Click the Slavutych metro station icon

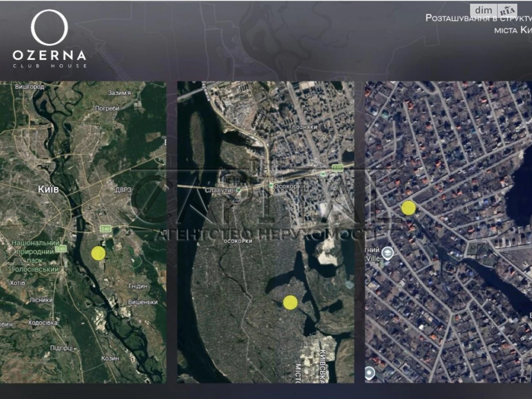(x=239, y=190)
